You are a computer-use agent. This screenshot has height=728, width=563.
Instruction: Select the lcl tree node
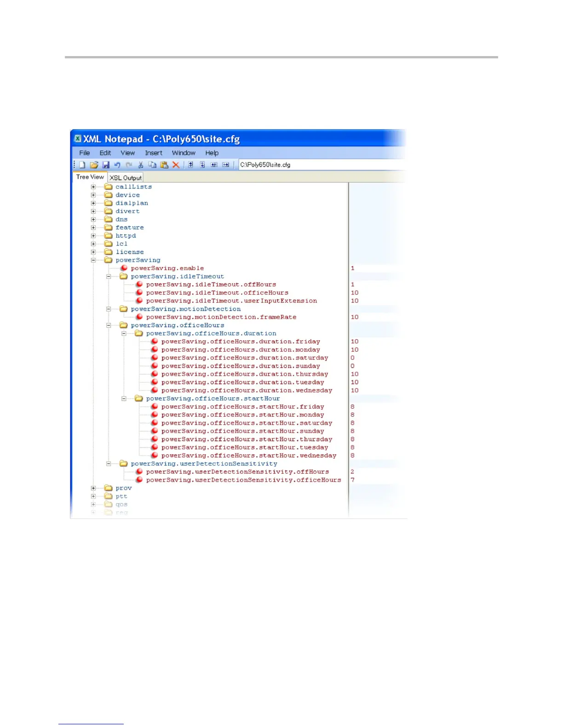coord(121,244)
